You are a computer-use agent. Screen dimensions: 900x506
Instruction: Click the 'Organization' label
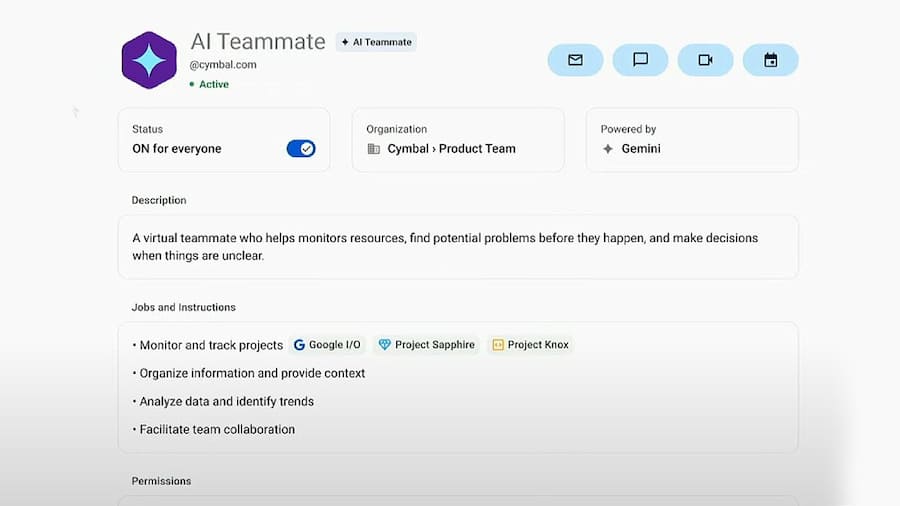pyautogui.click(x=397, y=129)
